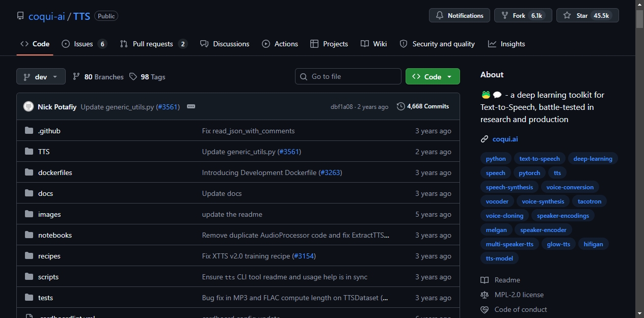Click the Discussions speech bubble icon
644x318 pixels.
click(x=204, y=44)
